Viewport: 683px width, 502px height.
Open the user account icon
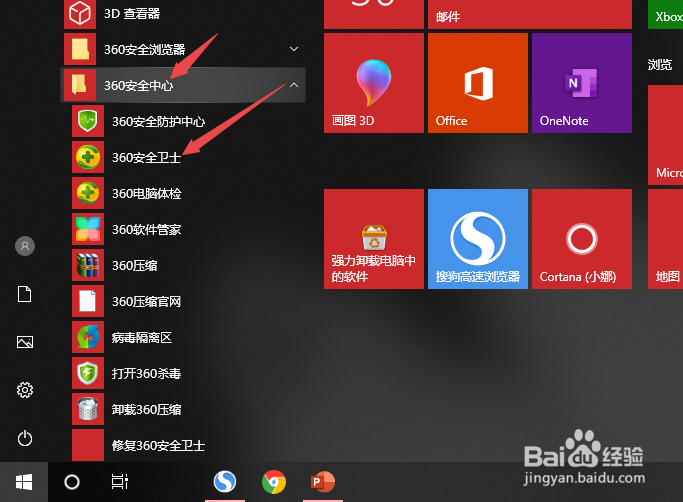pos(25,246)
